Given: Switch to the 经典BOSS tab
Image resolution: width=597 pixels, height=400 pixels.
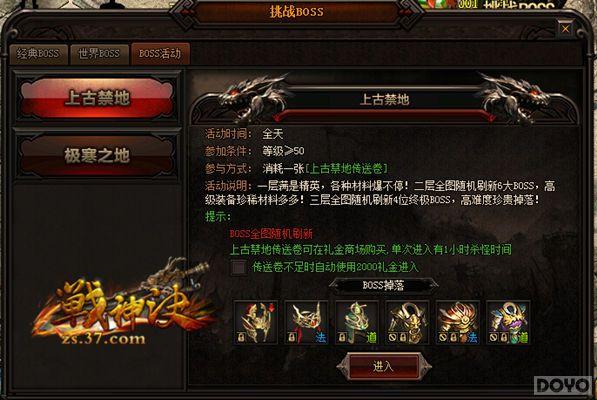Looking at the screenshot, I should [38, 54].
